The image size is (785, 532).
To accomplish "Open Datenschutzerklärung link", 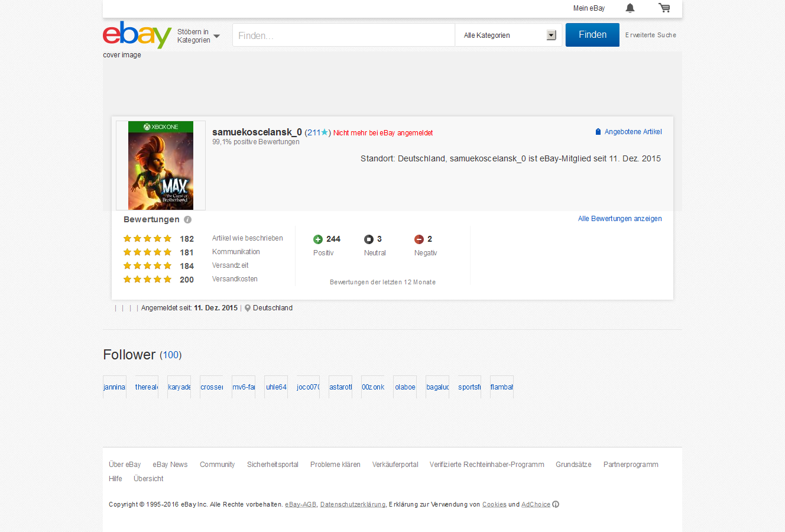I will pos(353,504).
